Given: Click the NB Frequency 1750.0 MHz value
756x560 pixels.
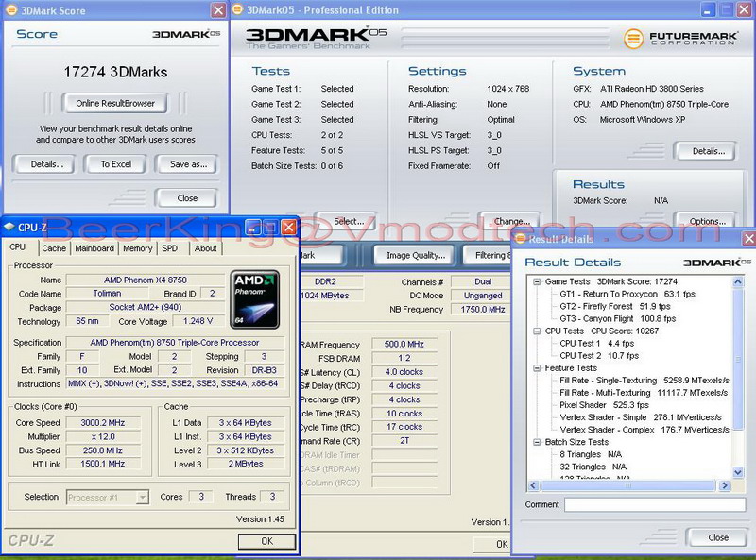Looking at the screenshot, I should point(483,310).
